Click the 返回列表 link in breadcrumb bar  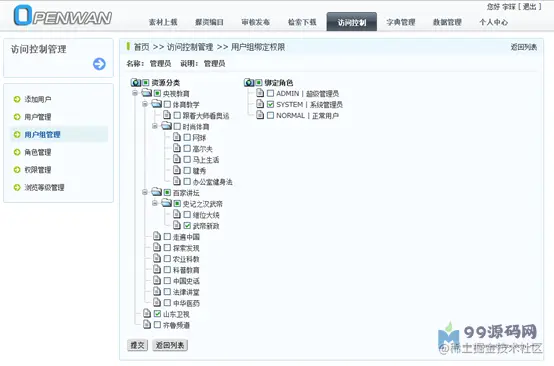(x=524, y=47)
